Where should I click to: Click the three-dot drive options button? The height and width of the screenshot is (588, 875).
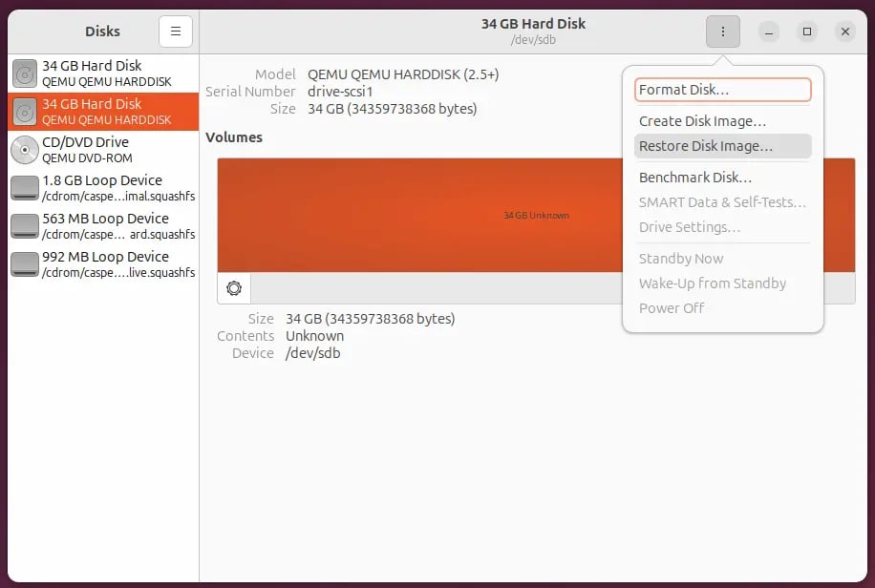pos(723,31)
